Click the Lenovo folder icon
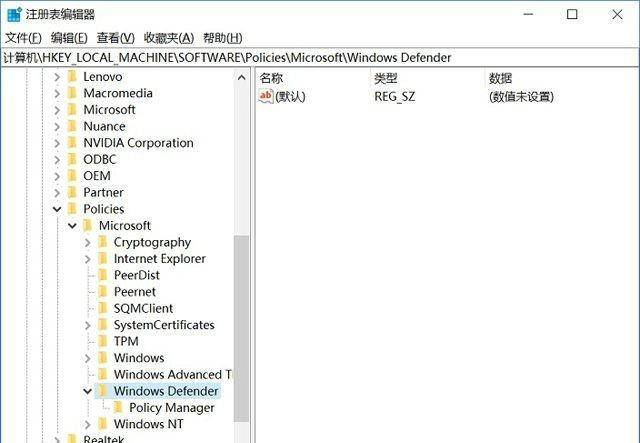The height and width of the screenshot is (443, 640). coord(72,77)
